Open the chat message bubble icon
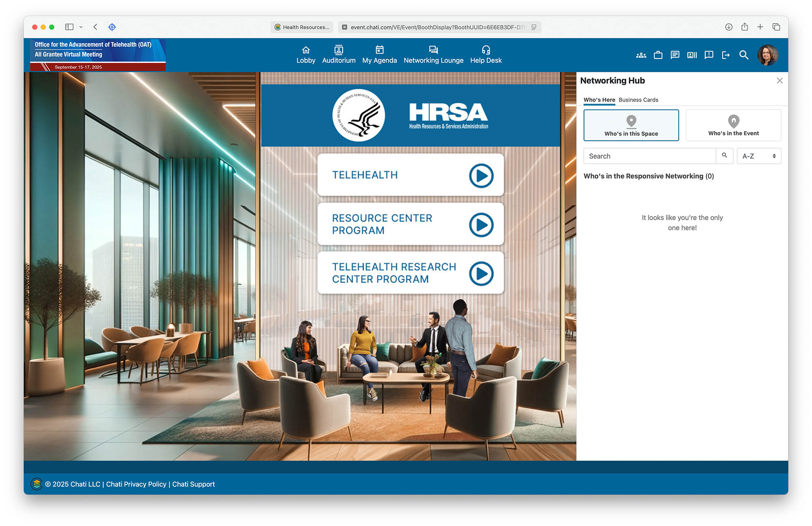Image resolution: width=812 pixels, height=526 pixels. point(675,55)
